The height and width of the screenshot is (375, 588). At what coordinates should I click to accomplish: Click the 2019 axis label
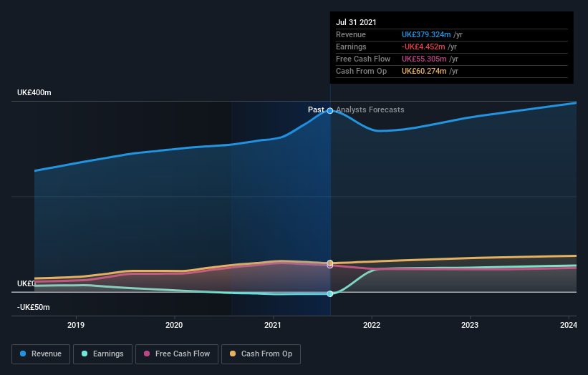click(x=76, y=325)
